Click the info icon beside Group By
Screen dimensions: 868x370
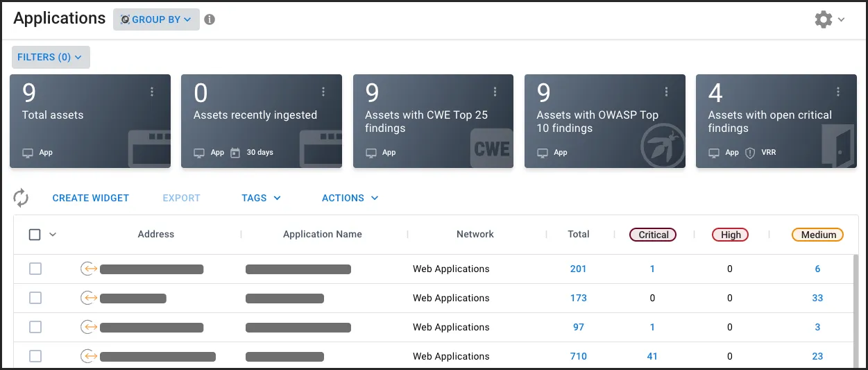click(210, 19)
